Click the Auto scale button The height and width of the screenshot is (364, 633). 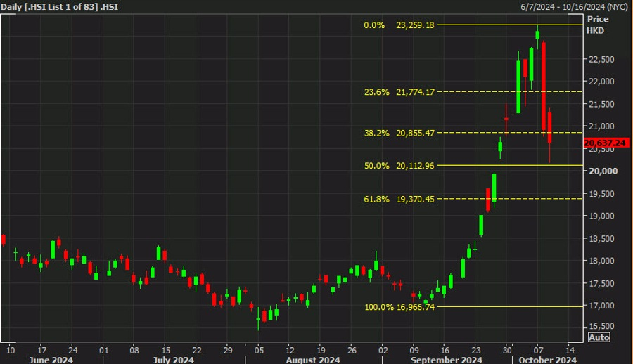[x=599, y=337]
